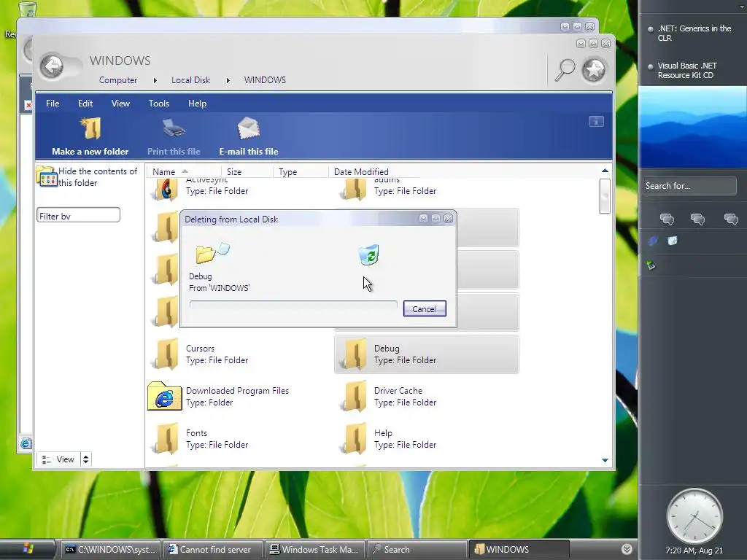Click the recycle bin icon in the dialog
This screenshot has height=560, width=747.
pos(368,254)
